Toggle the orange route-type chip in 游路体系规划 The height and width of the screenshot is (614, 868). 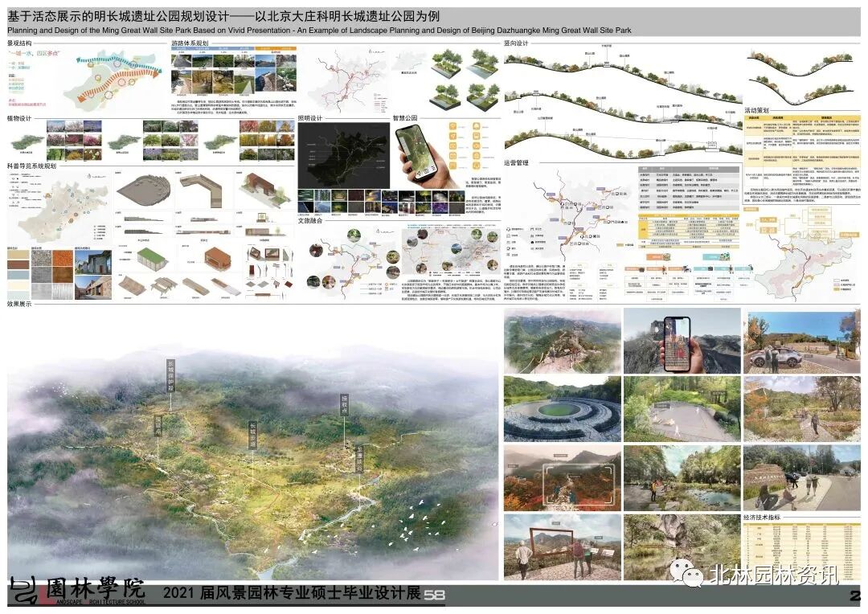276,47
